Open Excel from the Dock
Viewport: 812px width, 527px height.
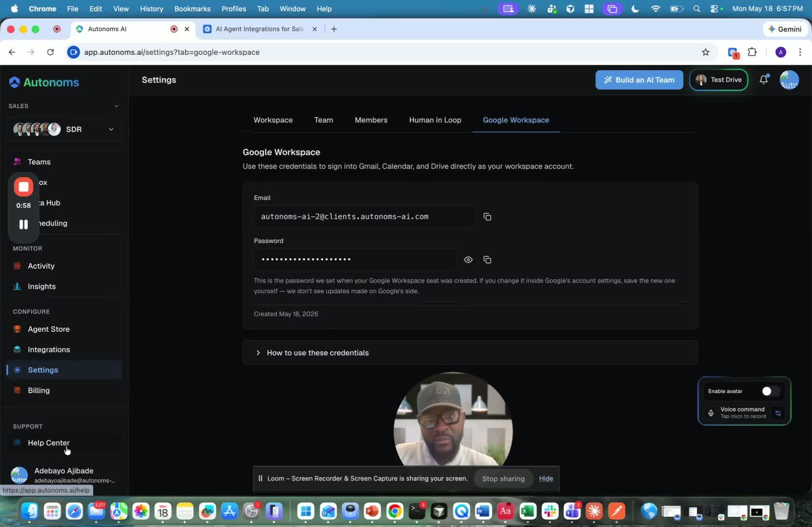(x=528, y=511)
